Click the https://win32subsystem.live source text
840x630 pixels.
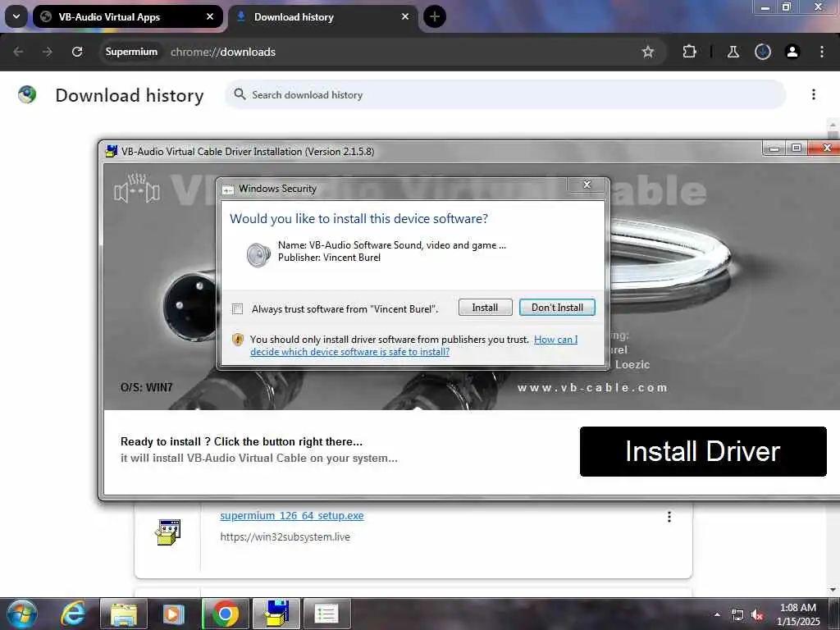(285, 536)
